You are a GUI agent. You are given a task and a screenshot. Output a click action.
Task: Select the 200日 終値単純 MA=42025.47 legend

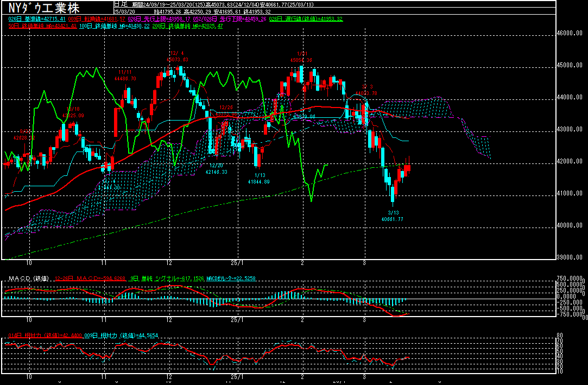(187, 26)
